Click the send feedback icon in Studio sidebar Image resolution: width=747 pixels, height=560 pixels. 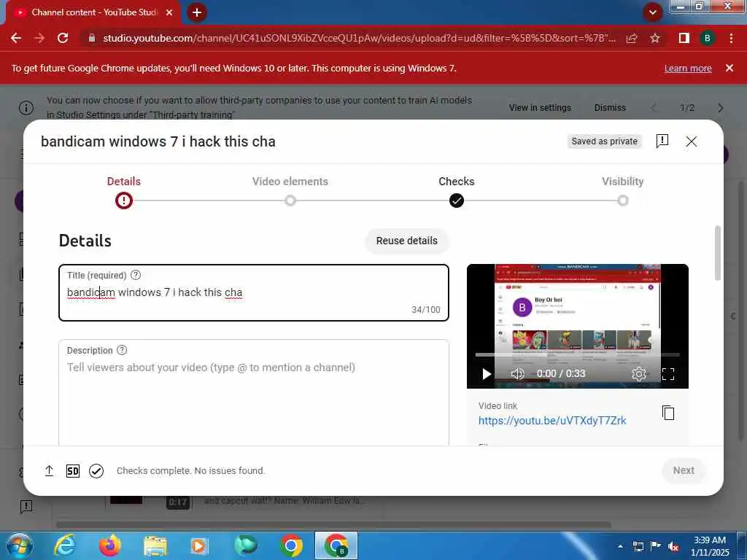pos(26,507)
